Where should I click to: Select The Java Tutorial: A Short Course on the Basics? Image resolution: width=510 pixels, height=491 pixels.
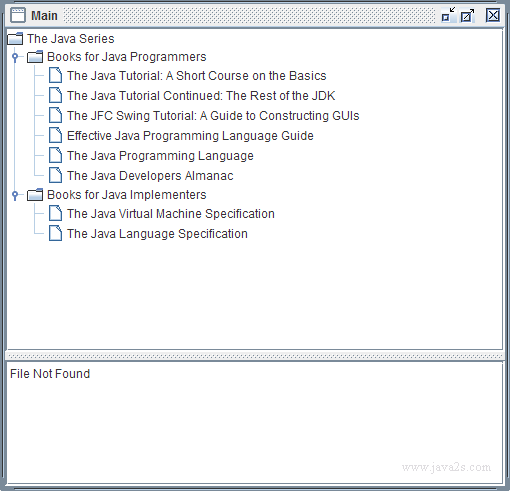click(197, 76)
